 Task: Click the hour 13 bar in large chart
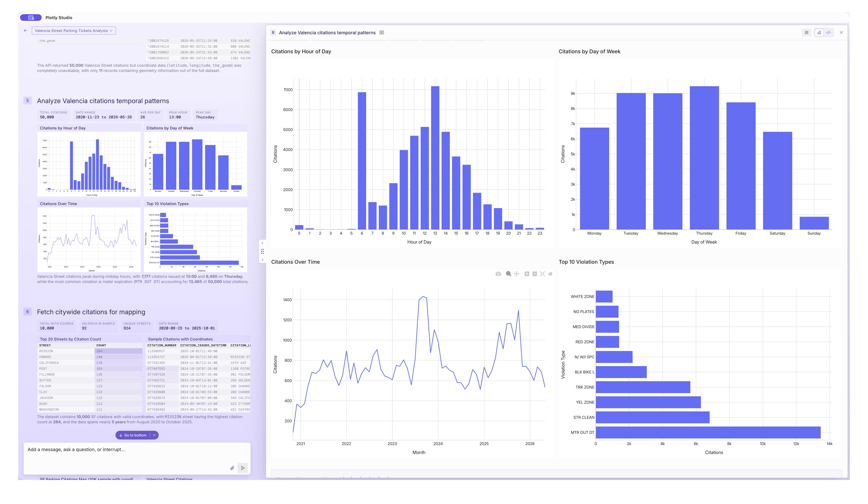tap(435, 158)
